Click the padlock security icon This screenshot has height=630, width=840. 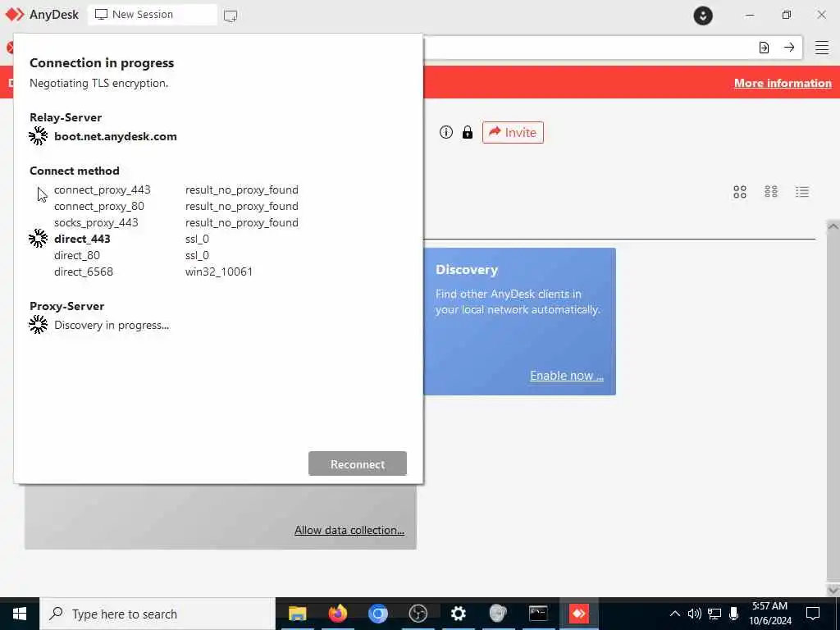[467, 132]
